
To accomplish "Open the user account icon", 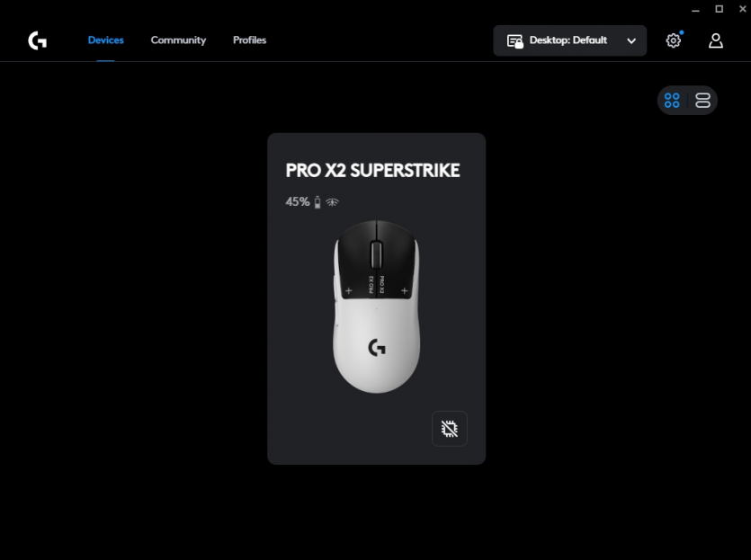I will 716,40.
